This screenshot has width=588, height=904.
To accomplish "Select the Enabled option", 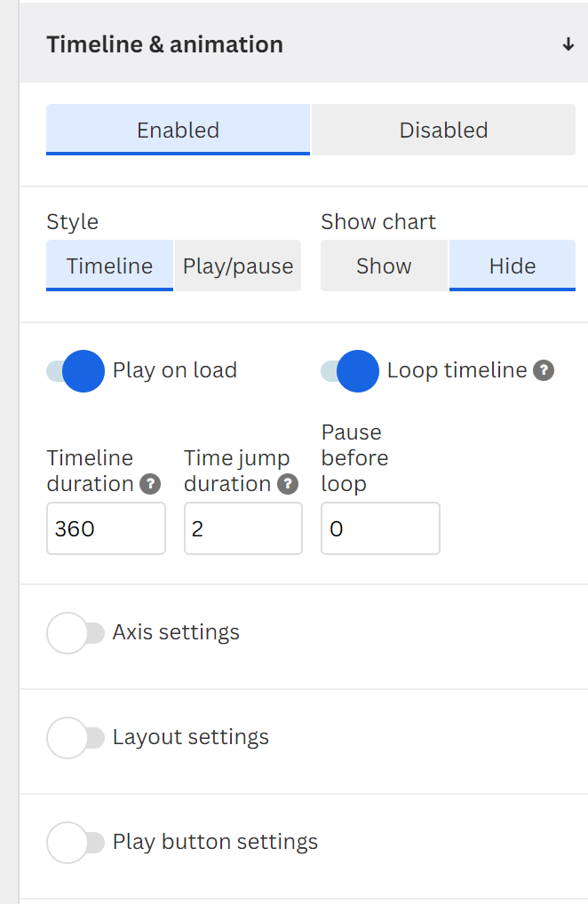I will coord(179,130).
